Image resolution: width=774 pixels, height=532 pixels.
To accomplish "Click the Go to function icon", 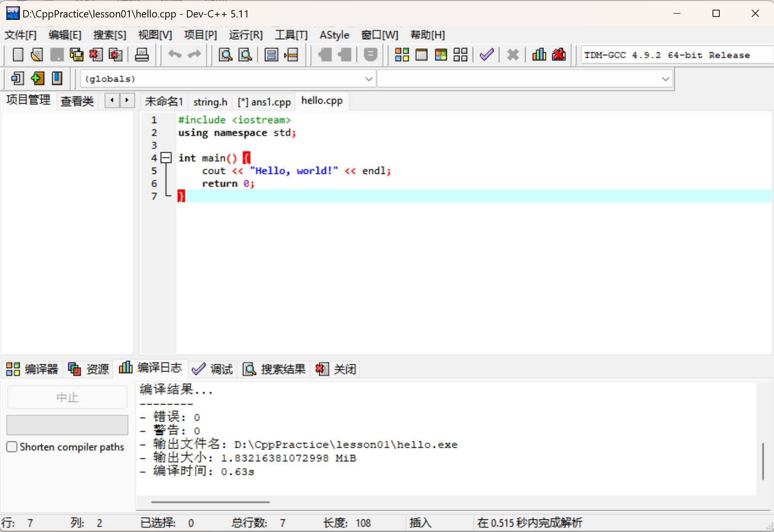I will pyautogui.click(x=271, y=55).
